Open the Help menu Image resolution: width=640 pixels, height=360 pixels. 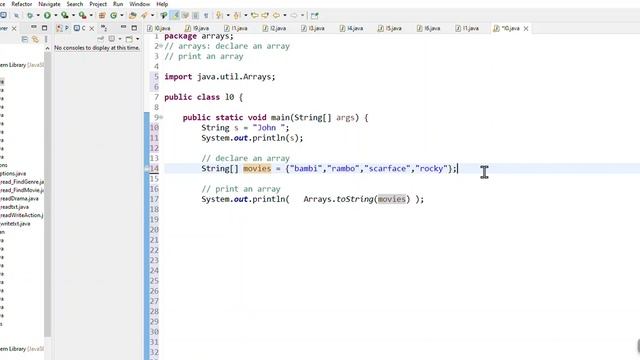pyautogui.click(x=162, y=4)
